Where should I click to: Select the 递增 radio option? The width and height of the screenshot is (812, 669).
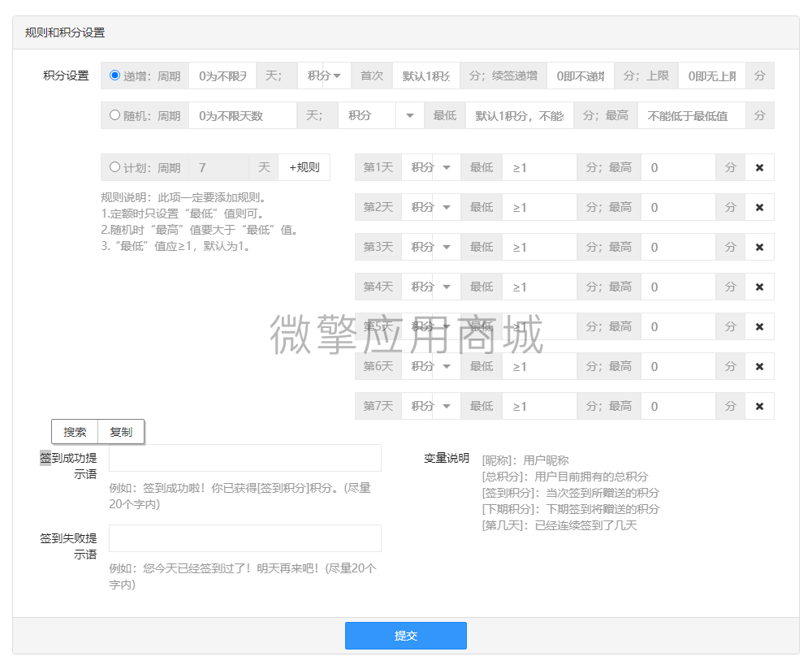point(114,75)
